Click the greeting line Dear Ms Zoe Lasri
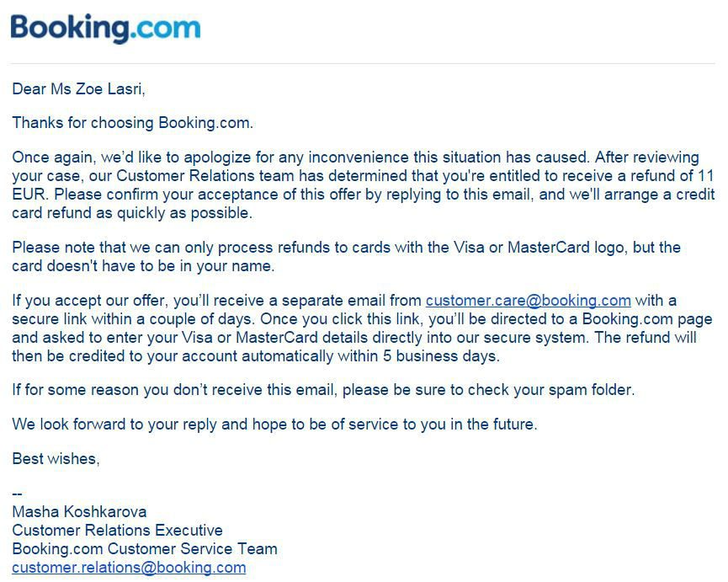Image resolution: width=728 pixels, height=582 pixels. tap(78, 88)
